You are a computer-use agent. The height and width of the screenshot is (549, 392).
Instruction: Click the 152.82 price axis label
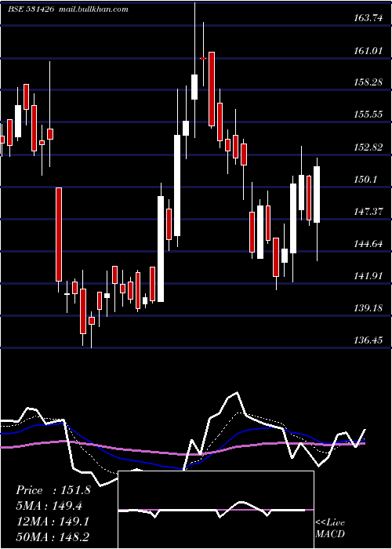coord(368,147)
